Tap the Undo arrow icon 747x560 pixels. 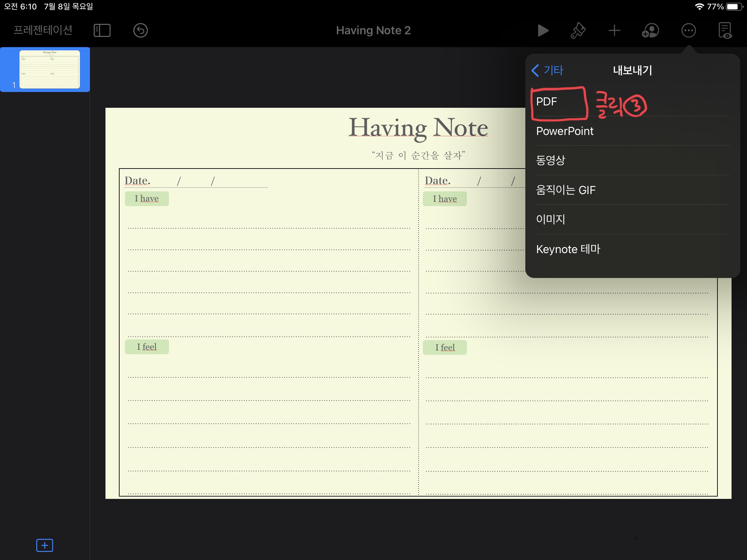coord(140,31)
